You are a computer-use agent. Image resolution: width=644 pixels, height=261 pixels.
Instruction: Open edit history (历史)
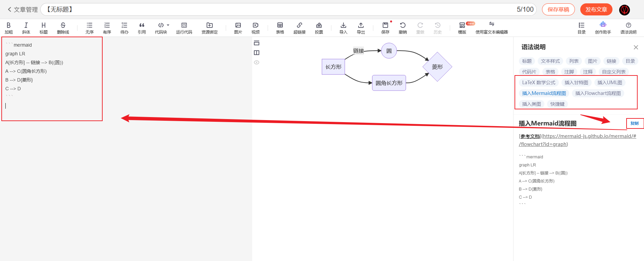[x=438, y=28]
